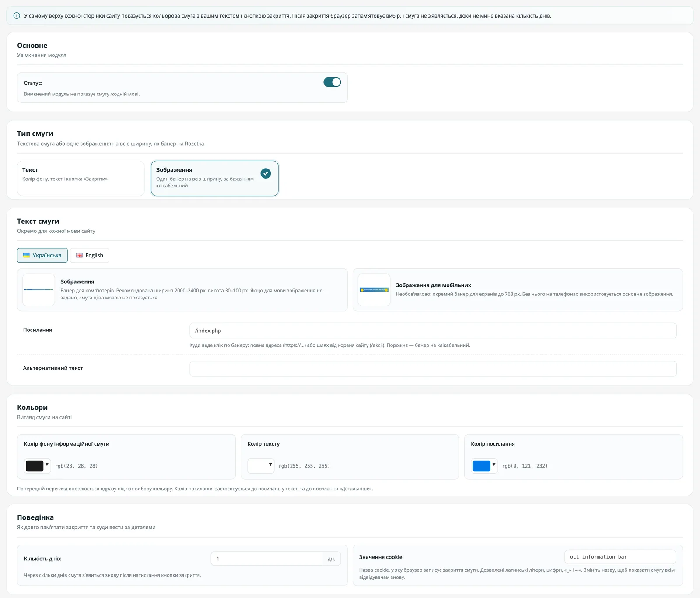This screenshot has width=700, height=598.
Task: Click the checkmark icon on the Зображення card
Action: click(x=266, y=173)
